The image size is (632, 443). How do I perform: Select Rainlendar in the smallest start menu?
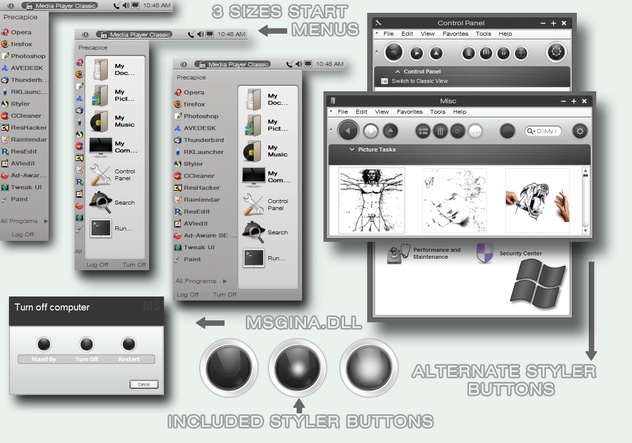(x=24, y=139)
